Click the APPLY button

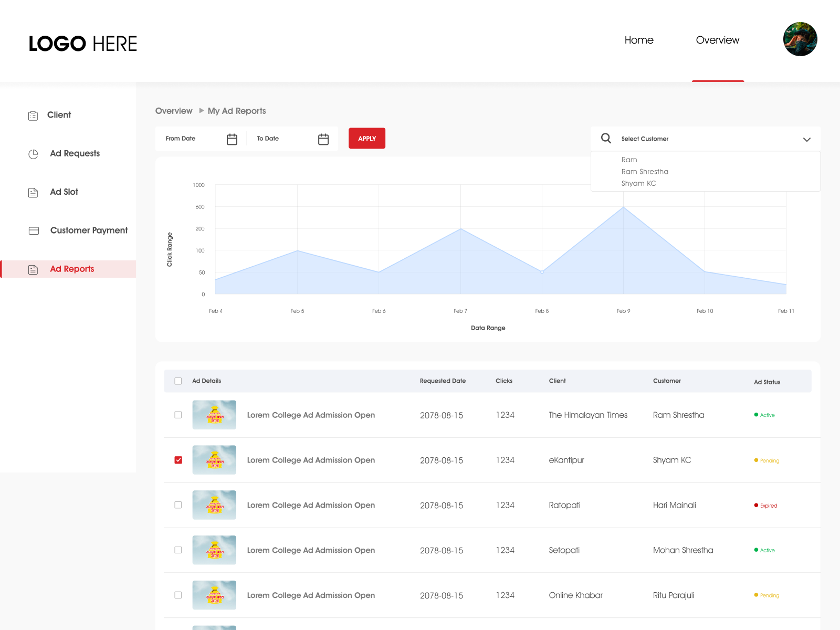366,138
